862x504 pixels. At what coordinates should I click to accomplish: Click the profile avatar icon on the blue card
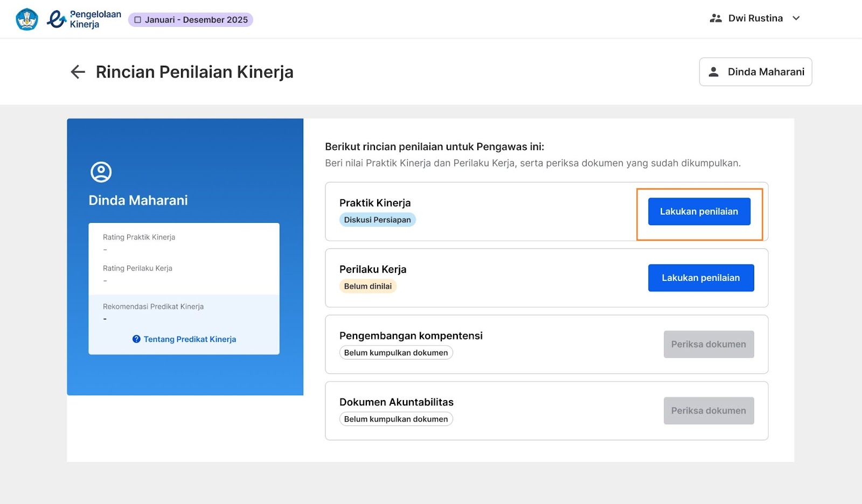(x=101, y=172)
